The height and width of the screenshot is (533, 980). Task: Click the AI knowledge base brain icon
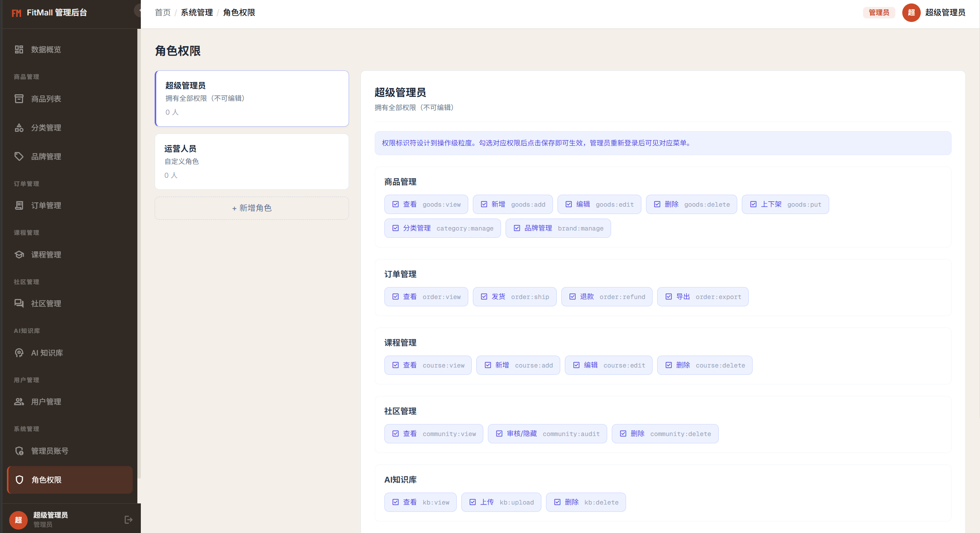19,353
